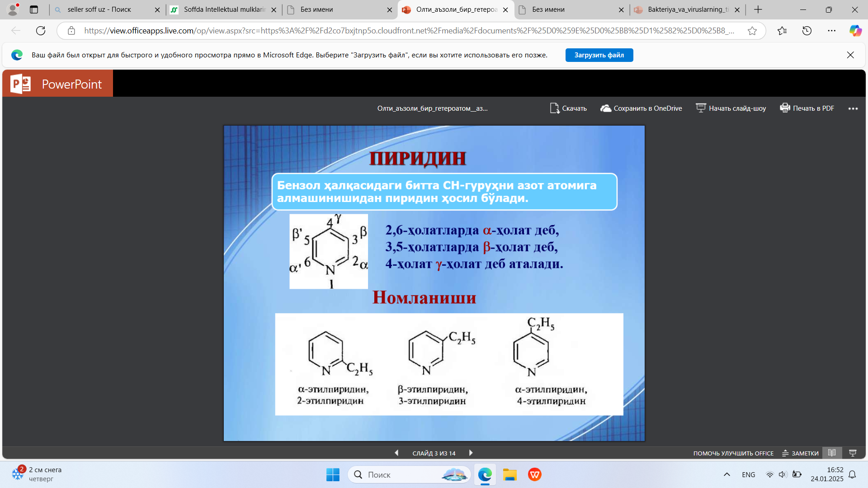This screenshot has width=868, height=488.
Task: Go to next slide arrow
Action: point(471,453)
